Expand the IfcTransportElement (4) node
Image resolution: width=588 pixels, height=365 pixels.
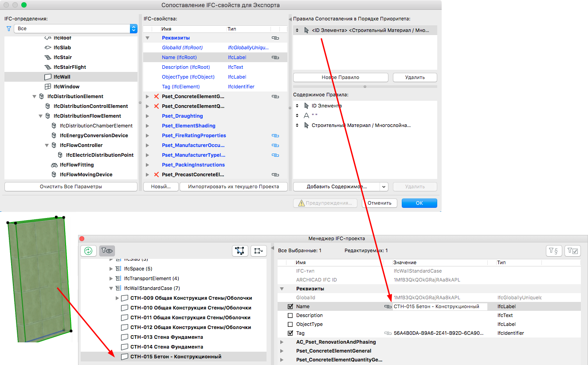pos(111,278)
